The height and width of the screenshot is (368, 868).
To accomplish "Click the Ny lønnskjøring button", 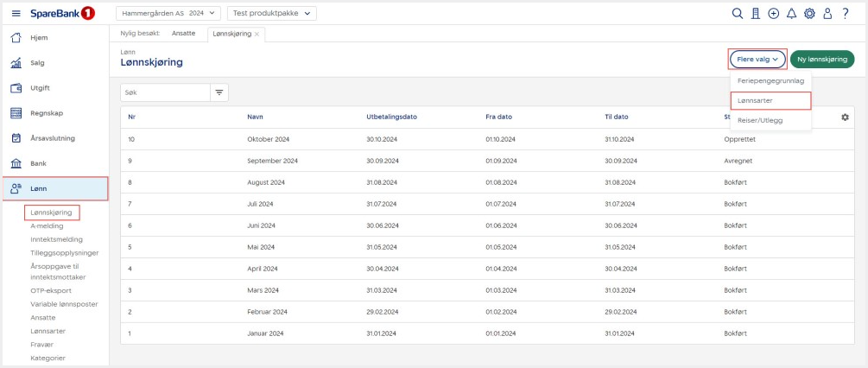I will (821, 60).
